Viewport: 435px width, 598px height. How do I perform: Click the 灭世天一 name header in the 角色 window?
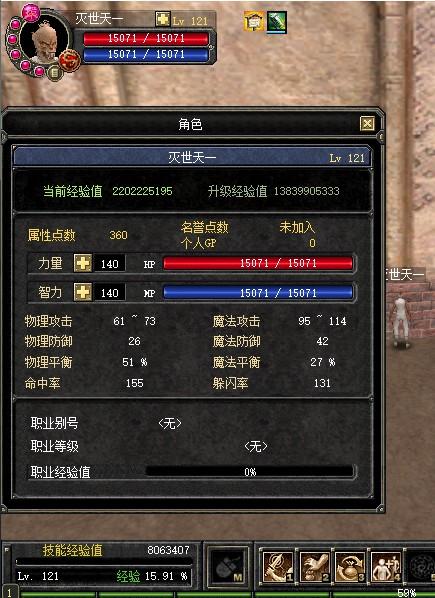pos(192,157)
